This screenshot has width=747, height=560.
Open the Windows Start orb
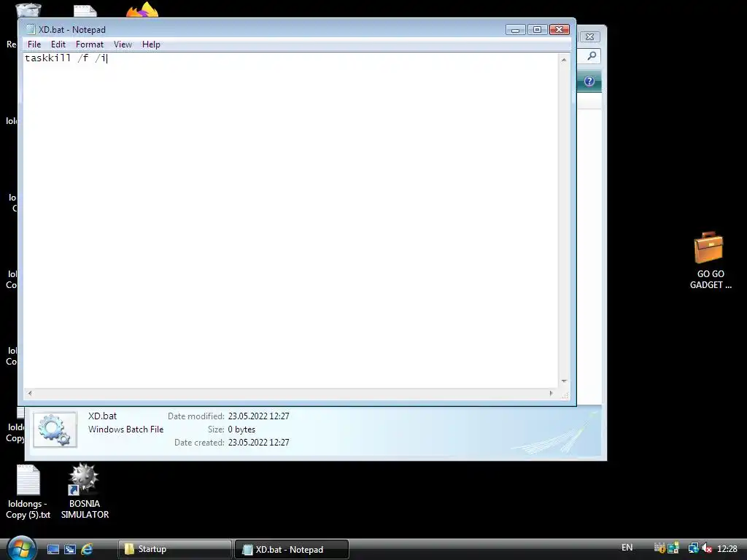[21, 548]
